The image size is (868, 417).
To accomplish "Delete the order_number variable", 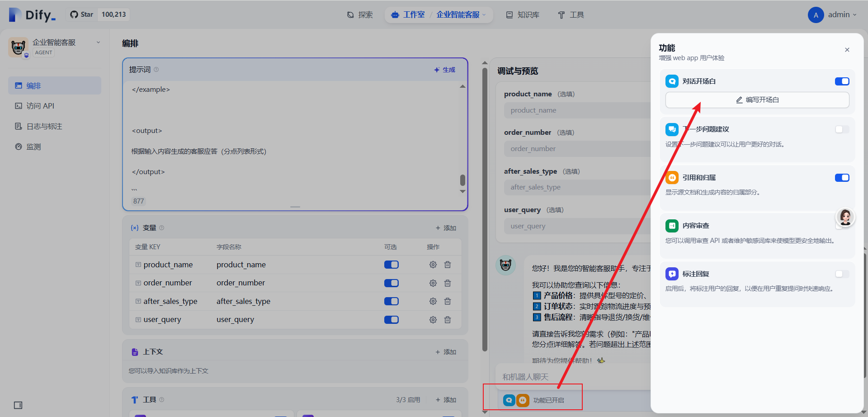I will tap(448, 283).
